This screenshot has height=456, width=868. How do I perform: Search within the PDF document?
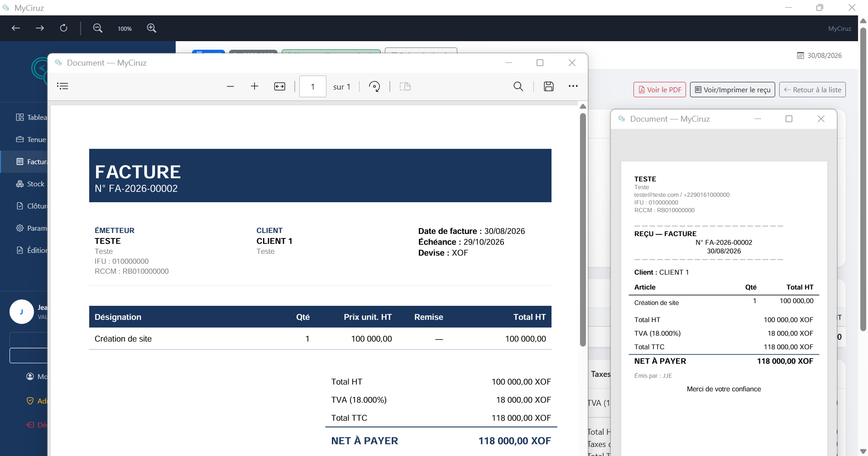[518, 86]
